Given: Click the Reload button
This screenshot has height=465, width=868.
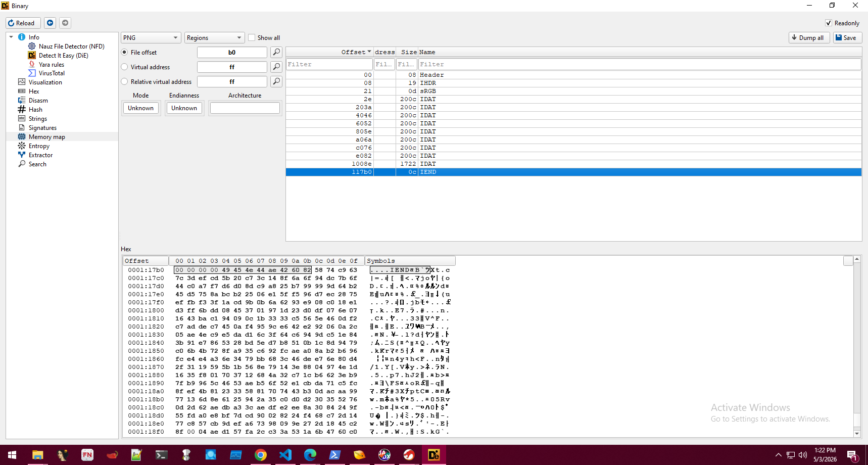Looking at the screenshot, I should 23,23.
